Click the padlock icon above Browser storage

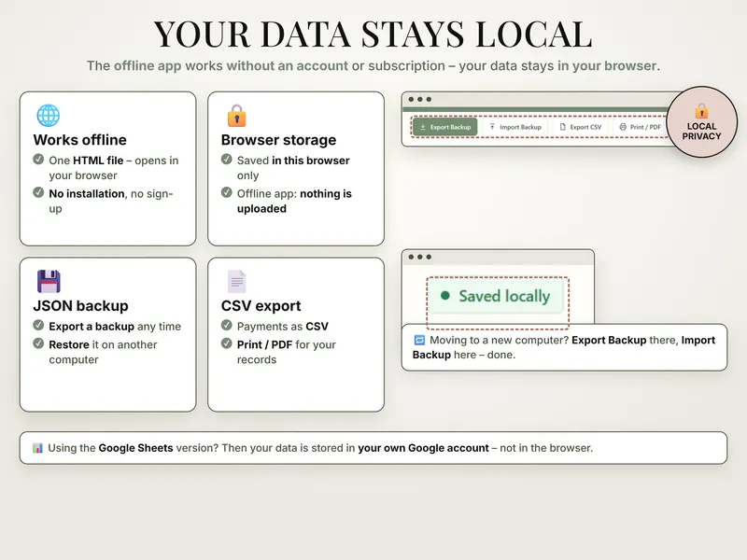point(237,115)
